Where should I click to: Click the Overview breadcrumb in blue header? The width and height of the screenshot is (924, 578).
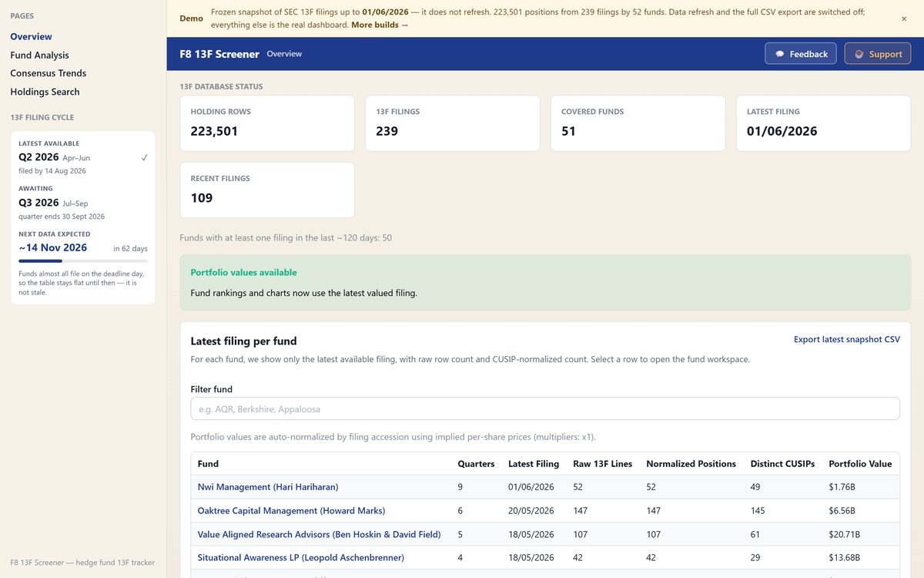click(284, 54)
